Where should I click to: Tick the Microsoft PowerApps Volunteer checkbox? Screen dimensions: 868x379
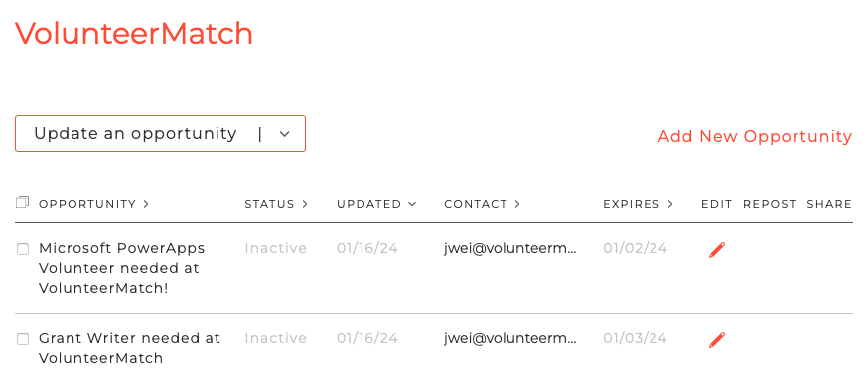(x=23, y=250)
